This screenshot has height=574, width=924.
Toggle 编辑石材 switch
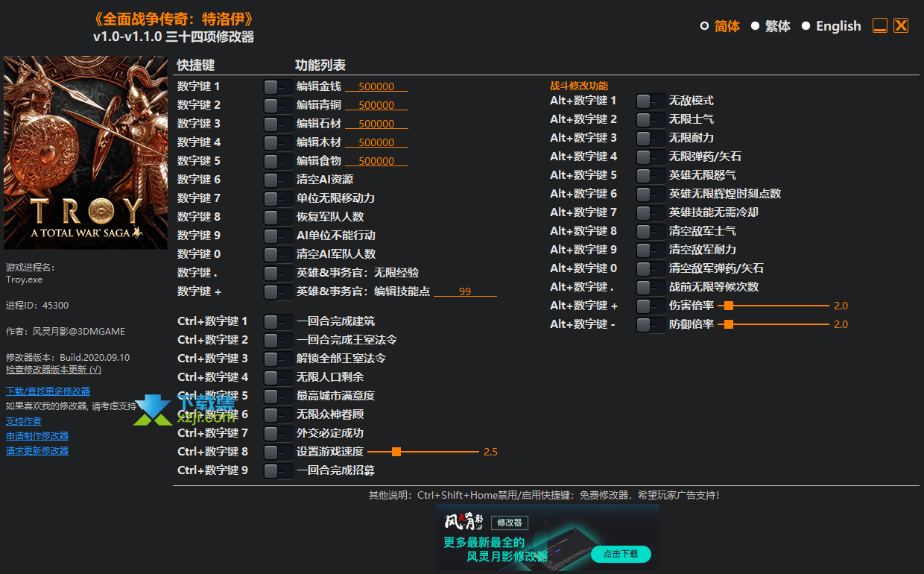[x=278, y=124]
